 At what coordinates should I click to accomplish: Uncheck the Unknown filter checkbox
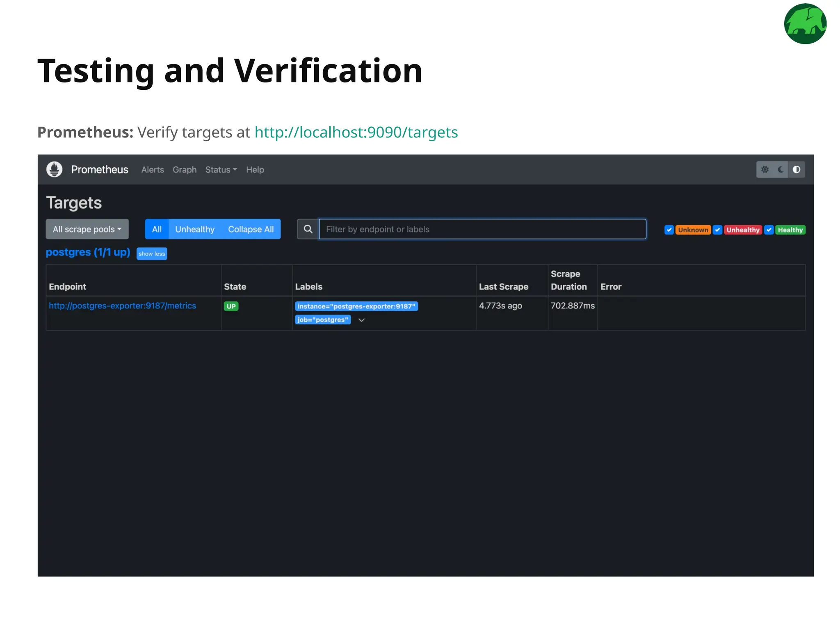coord(669,230)
